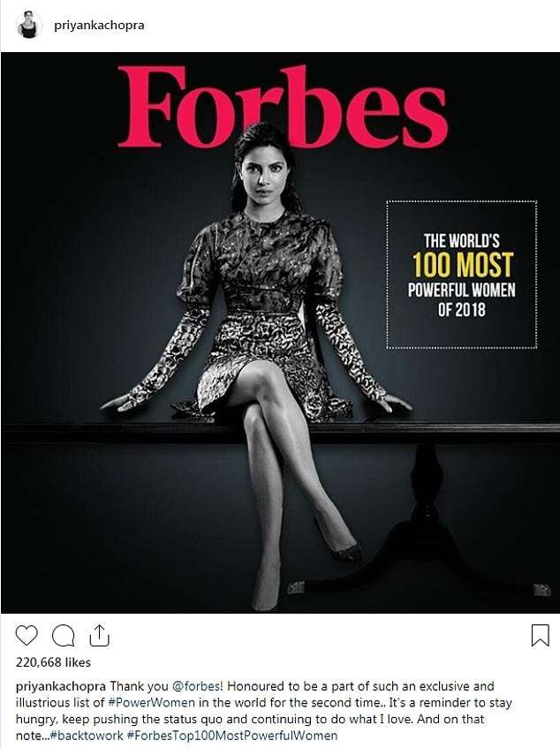Open priyankachopra username in the caption
The height and width of the screenshot is (748, 560).
[x=61, y=686]
